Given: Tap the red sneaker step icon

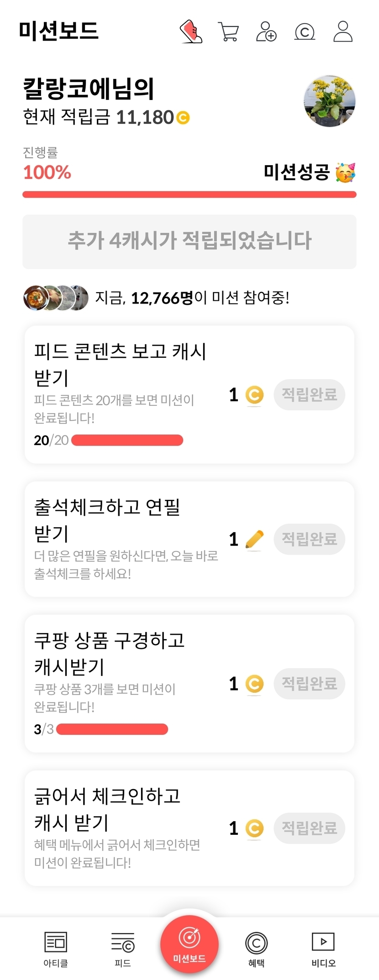Looking at the screenshot, I should [191, 31].
